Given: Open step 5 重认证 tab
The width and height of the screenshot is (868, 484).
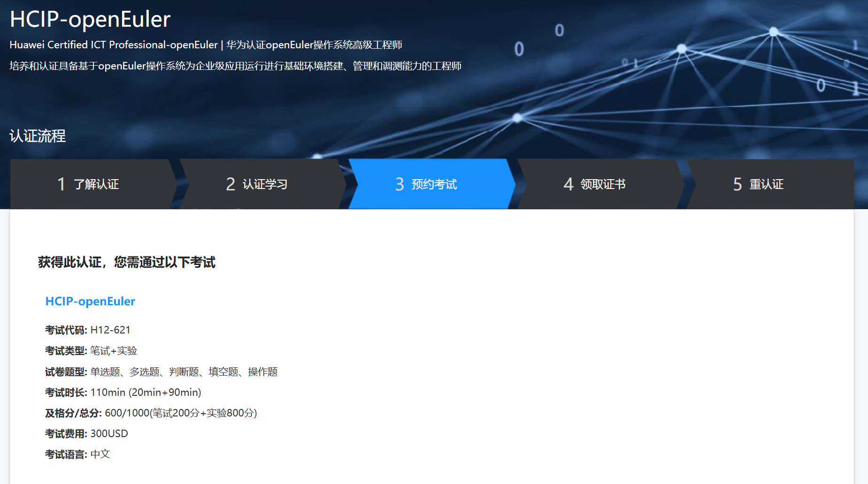Looking at the screenshot, I should point(770,184).
